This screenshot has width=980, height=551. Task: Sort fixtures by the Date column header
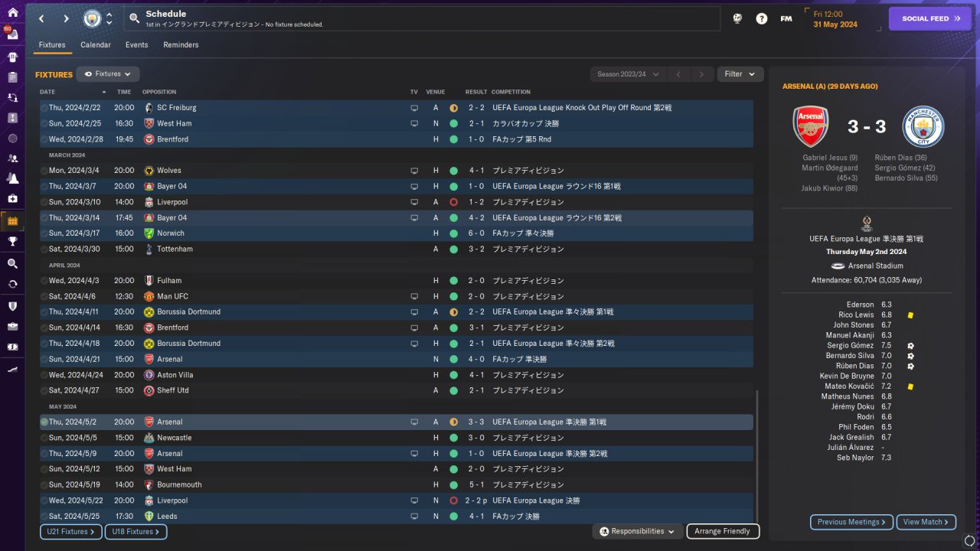(x=47, y=92)
